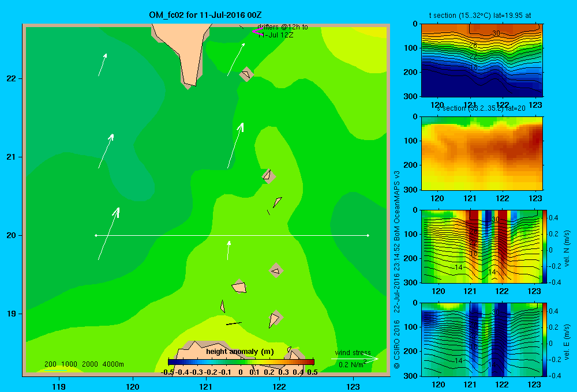Click the right endpoint of the white section line
The height and width of the screenshot is (392, 577).
pyautogui.click(x=368, y=235)
